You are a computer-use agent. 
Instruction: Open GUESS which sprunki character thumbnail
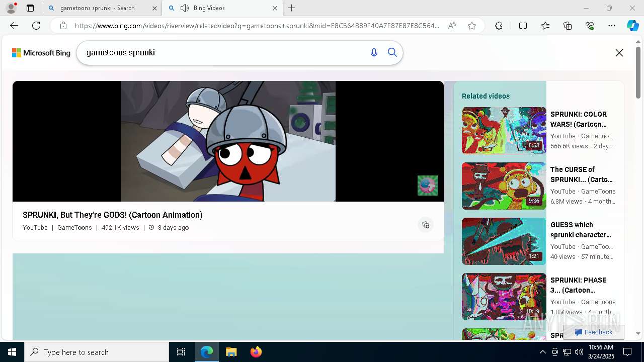click(504, 241)
